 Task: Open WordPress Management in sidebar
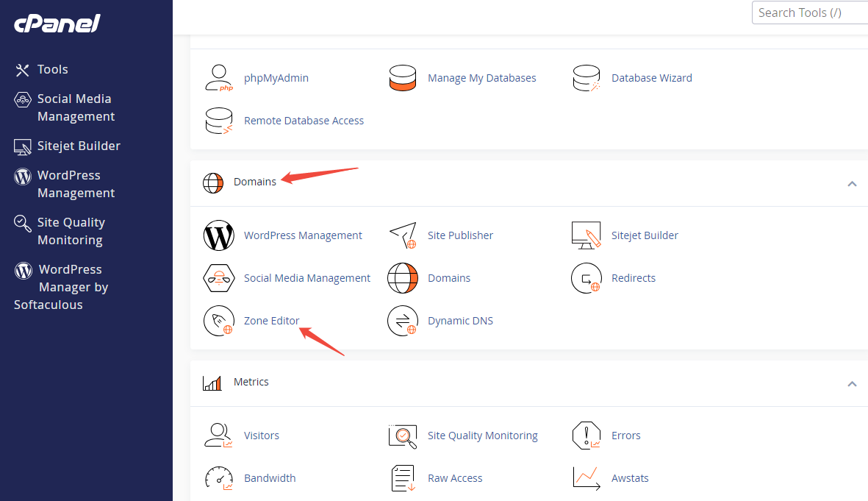[76, 185]
